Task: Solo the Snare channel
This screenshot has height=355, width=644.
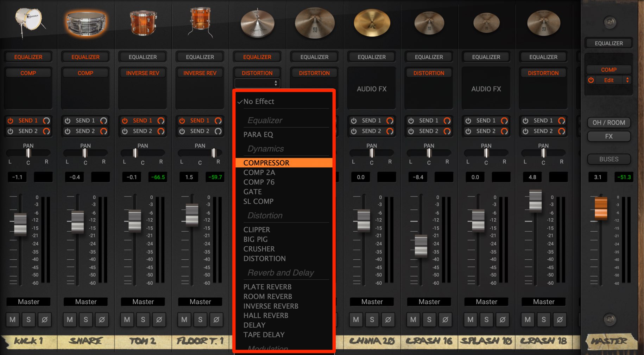Action: pyautogui.click(x=86, y=319)
